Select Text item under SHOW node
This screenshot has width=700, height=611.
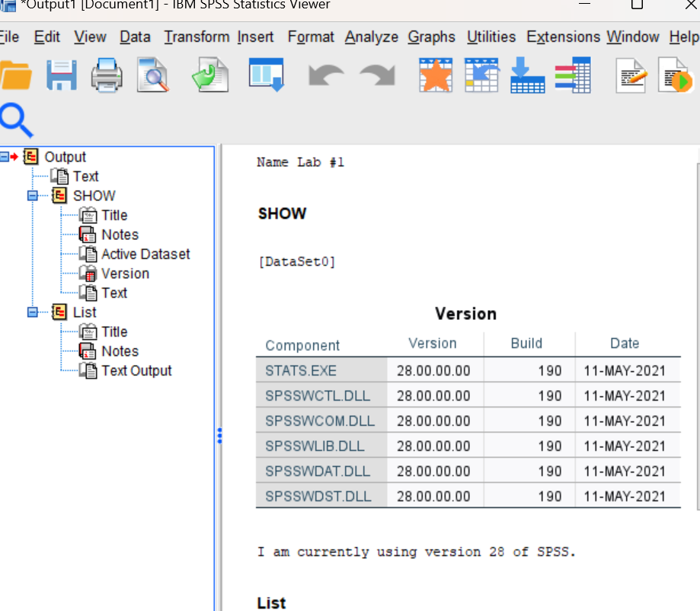114,293
